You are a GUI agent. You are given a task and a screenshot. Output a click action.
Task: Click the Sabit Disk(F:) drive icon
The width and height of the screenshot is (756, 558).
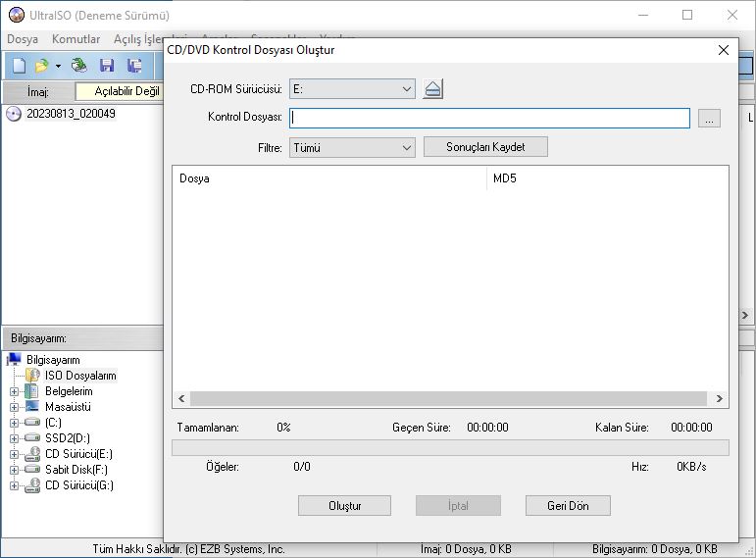[31, 470]
